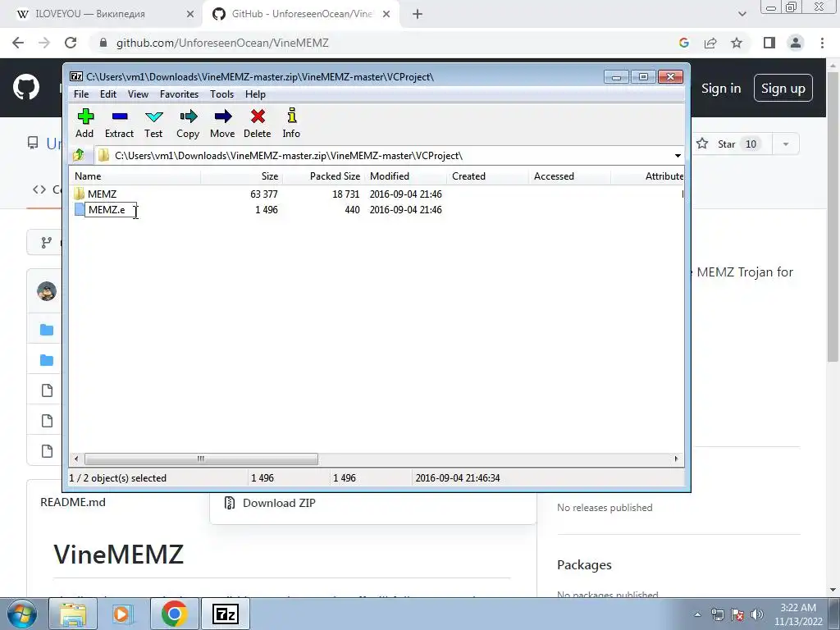The width and height of the screenshot is (840, 630).
Task: Select the MEMZ folder icon
Action: (x=80, y=194)
